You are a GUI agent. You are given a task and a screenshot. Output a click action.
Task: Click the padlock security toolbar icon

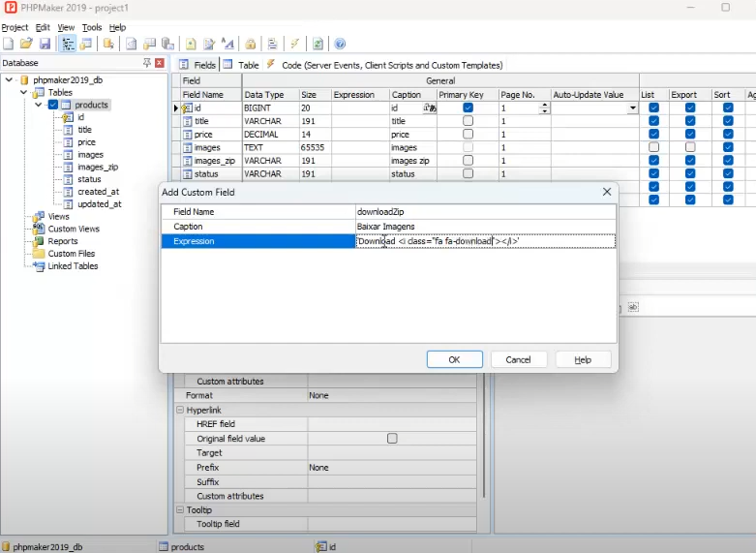(x=251, y=44)
